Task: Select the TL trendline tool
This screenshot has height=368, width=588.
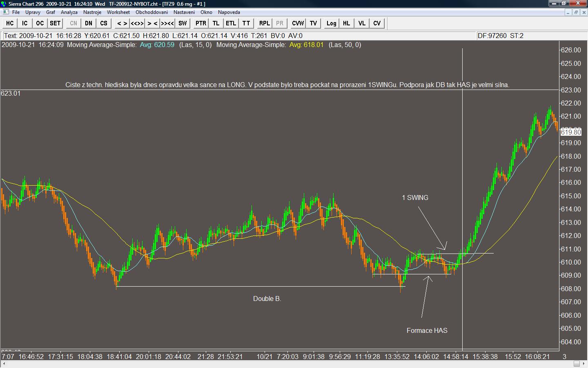Action: click(x=216, y=23)
